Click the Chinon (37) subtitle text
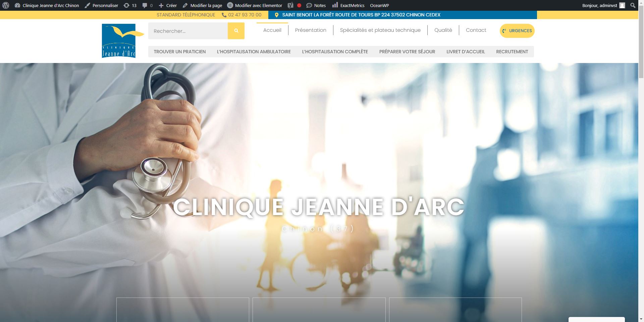Viewport: 644px width, 322px height. point(318,229)
